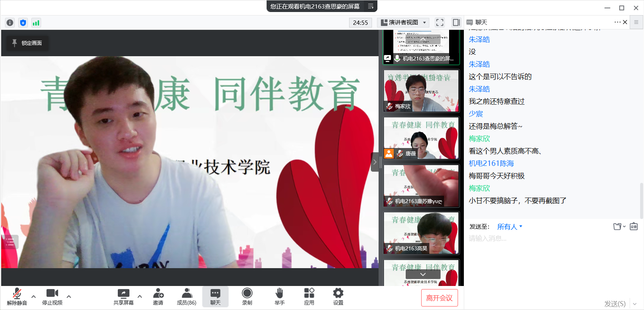644x310 pixels.
Task: Enter full screen mode
Action: [x=439, y=22]
